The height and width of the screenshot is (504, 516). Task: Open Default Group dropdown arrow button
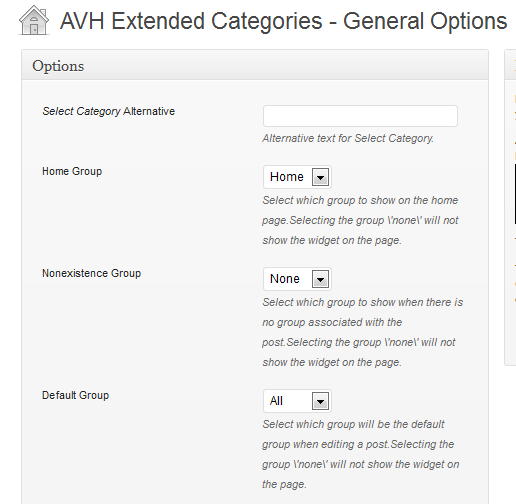320,401
